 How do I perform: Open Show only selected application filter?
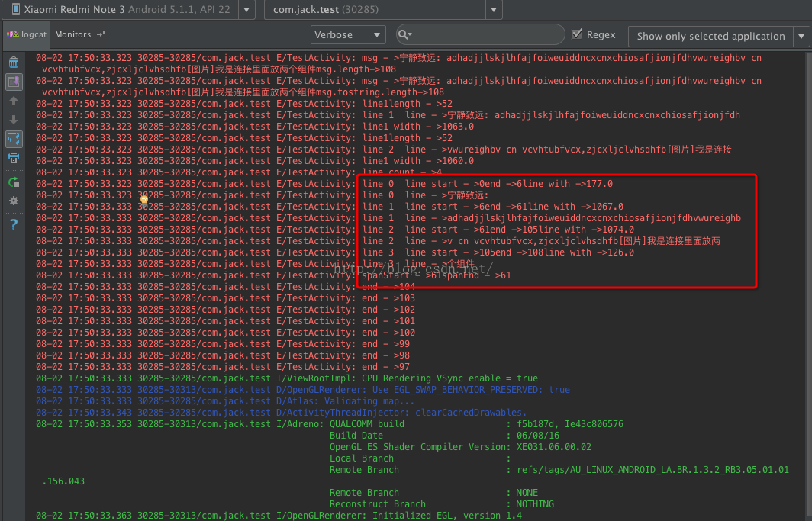click(718, 36)
